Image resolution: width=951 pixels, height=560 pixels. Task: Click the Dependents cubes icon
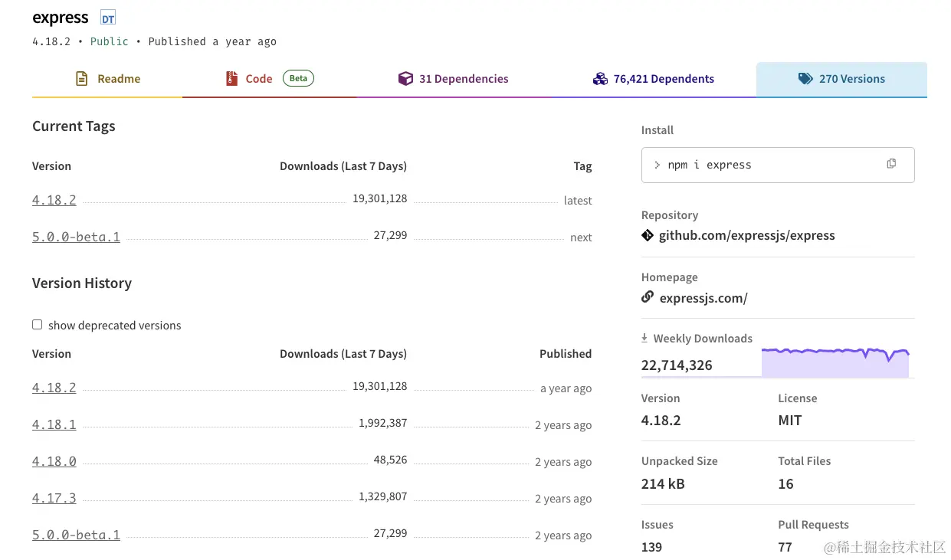(600, 79)
